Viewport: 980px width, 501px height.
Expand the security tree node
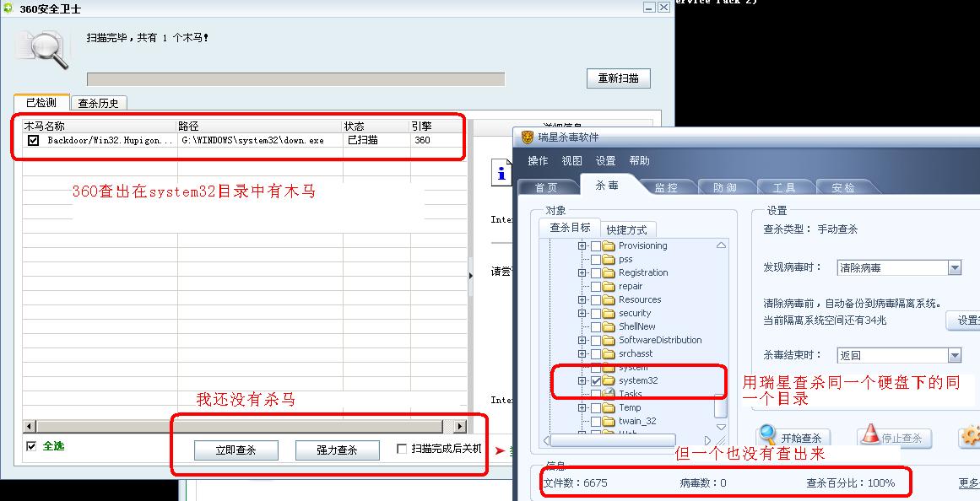(x=582, y=314)
